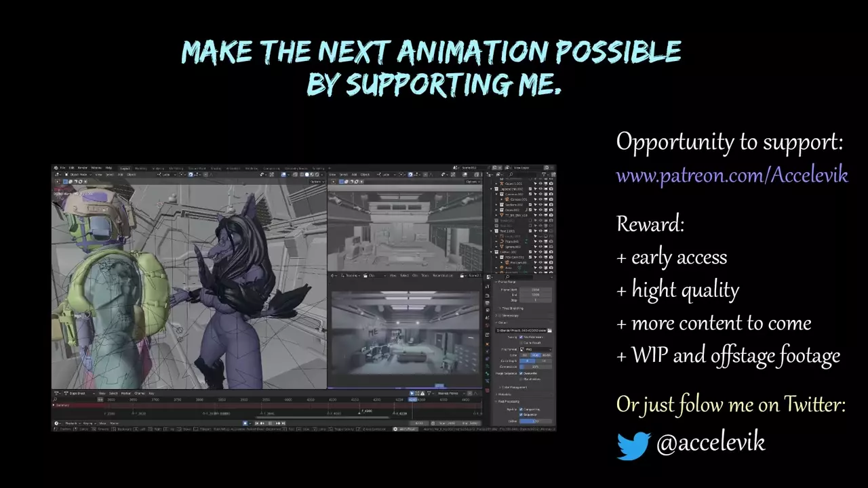Open the Patreon Accelevik link
The width and height of the screenshot is (868, 488).
pos(732,176)
